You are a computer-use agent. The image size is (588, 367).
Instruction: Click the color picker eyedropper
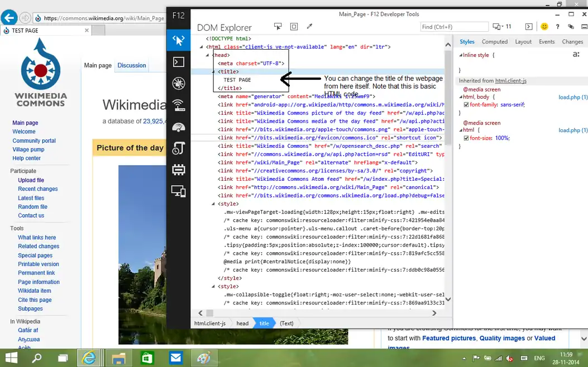click(310, 27)
